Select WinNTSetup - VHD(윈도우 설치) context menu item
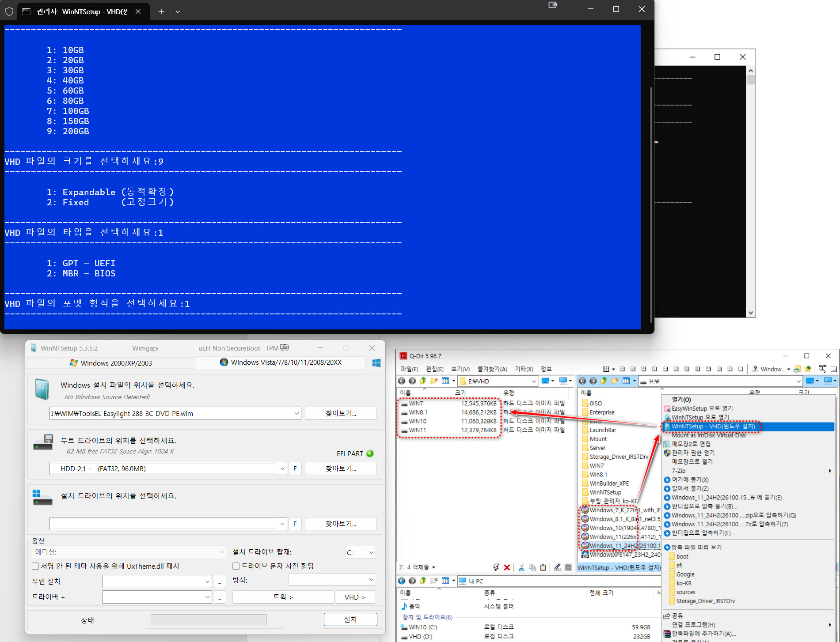This screenshot has width=840, height=642. coord(748,427)
